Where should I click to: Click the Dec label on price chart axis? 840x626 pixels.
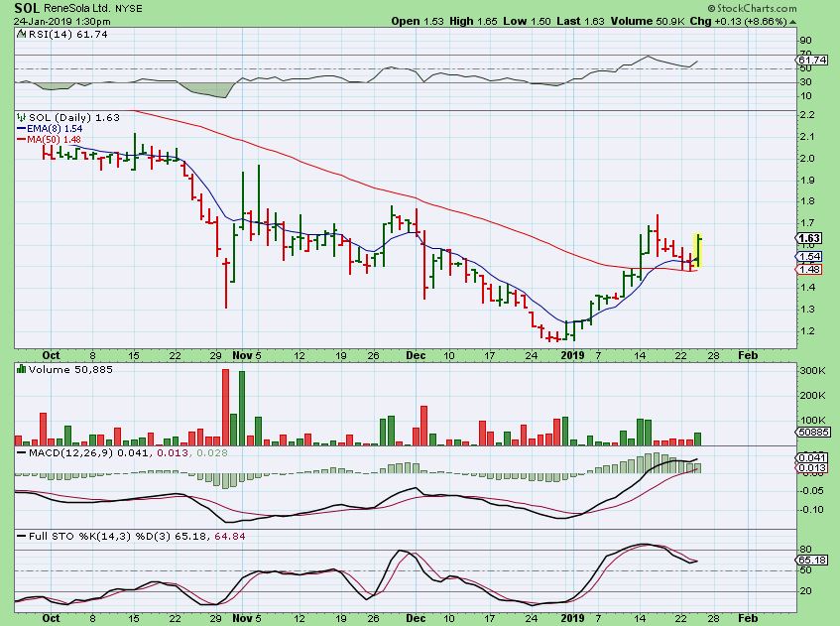tap(416, 355)
